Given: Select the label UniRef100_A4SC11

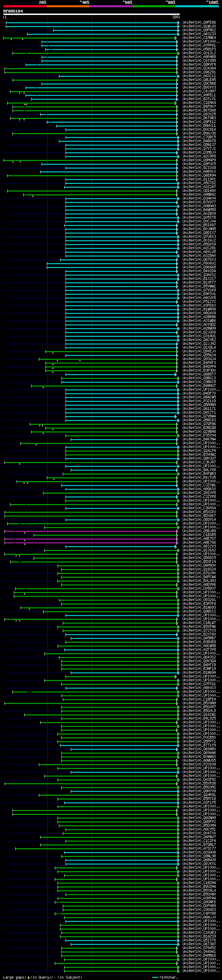Looking at the screenshot, I should 199,76.
